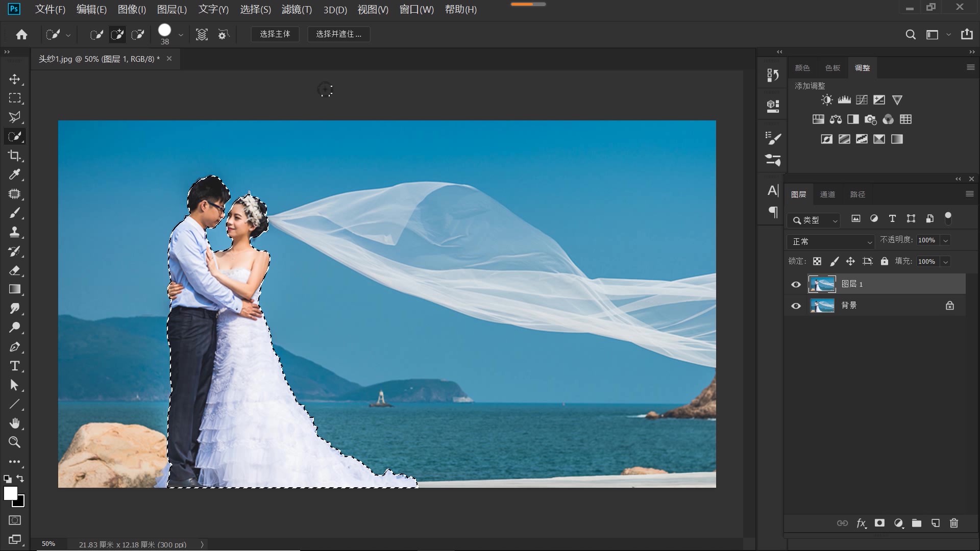Screen dimensions: 980x551
Task: Click the 选择主体 button
Action: (x=275, y=34)
